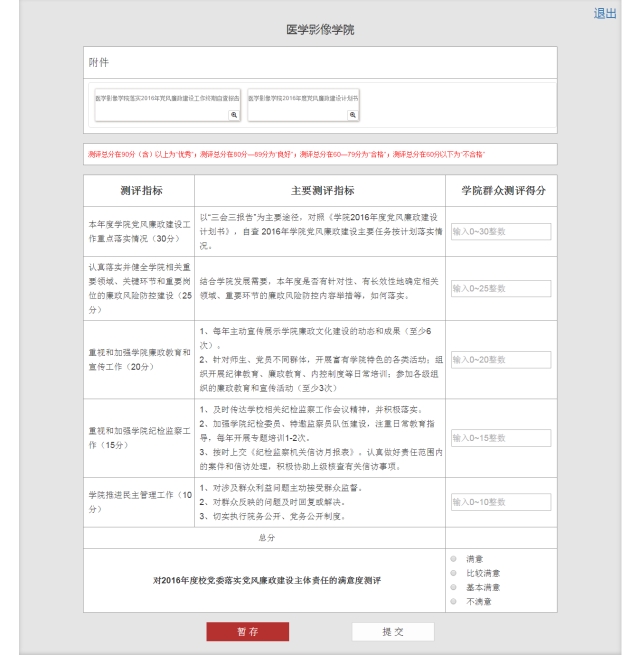Click the 输入0~25整数 score input
This screenshot has width=640, height=655.
click(500, 288)
